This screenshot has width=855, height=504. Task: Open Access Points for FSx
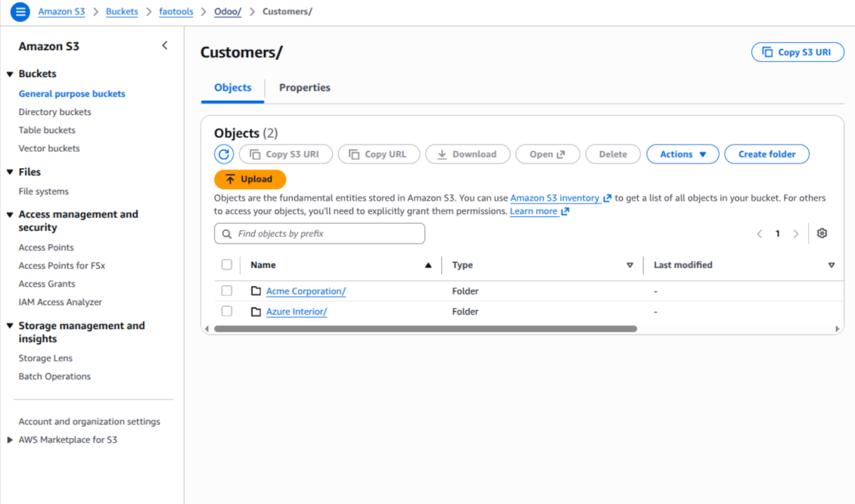pyautogui.click(x=62, y=266)
